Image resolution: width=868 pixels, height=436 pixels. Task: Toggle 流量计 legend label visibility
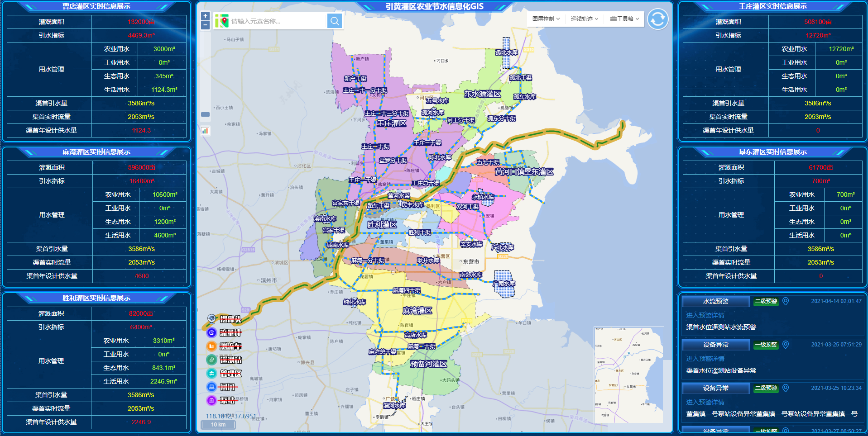[x=230, y=333]
